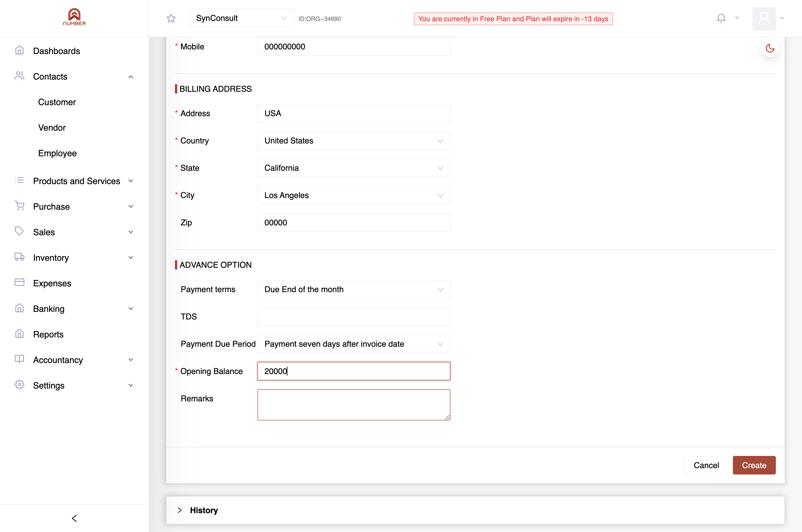
Task: Click the Sales tag icon
Action: tap(19, 231)
